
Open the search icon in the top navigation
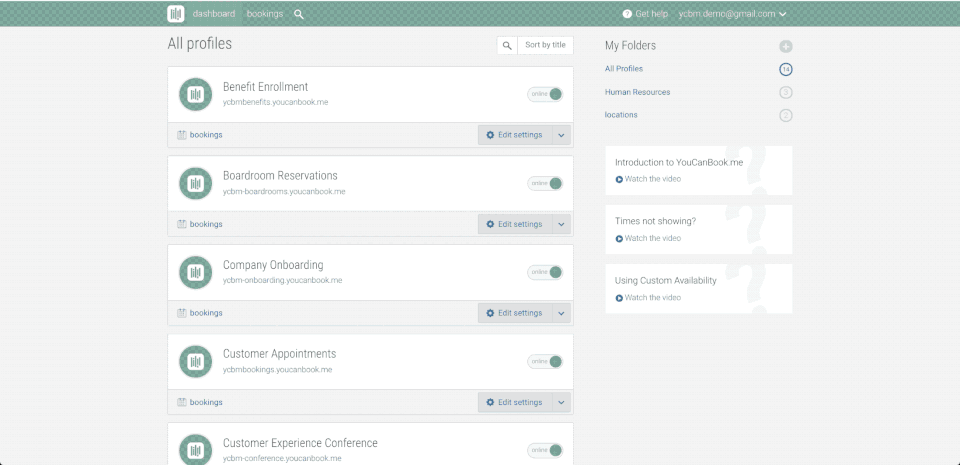click(x=299, y=14)
